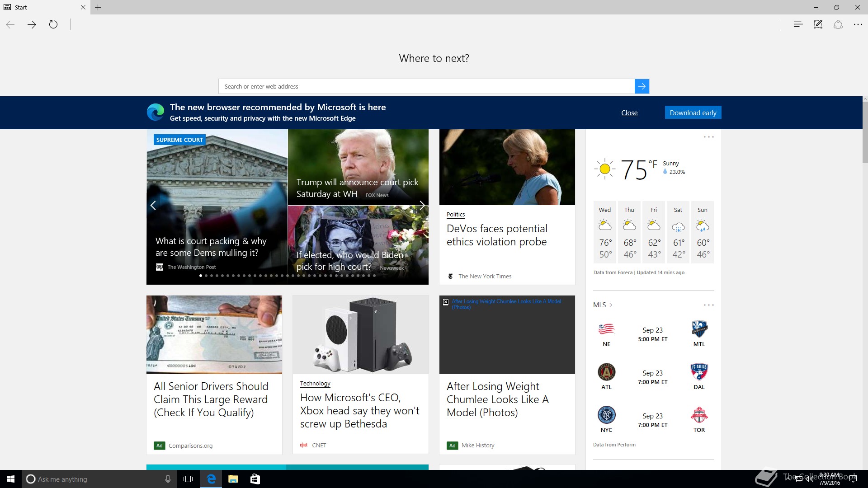Viewport: 868px width, 488px height.
Task: Select Saturday weather forecast
Action: [678, 232]
